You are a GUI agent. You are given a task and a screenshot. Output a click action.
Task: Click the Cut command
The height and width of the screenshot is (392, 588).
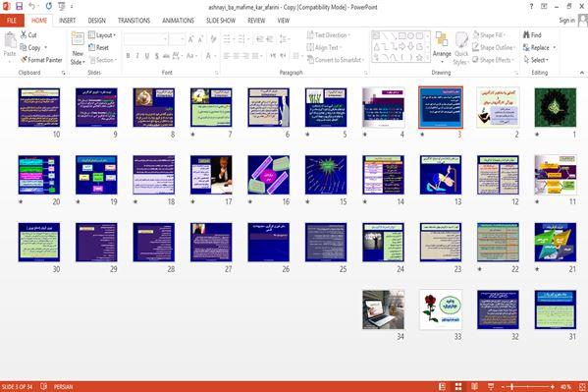[28, 35]
